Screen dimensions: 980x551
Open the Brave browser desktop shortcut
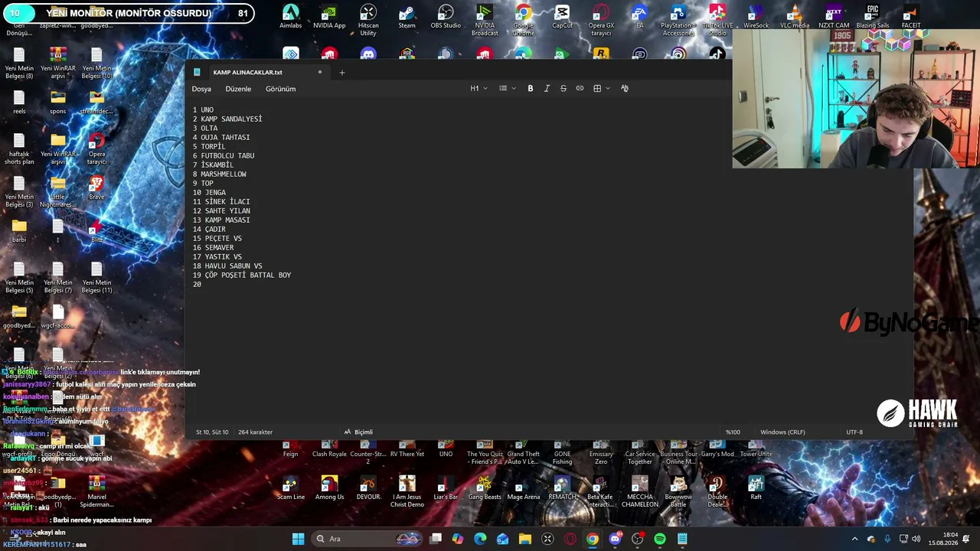(96, 188)
